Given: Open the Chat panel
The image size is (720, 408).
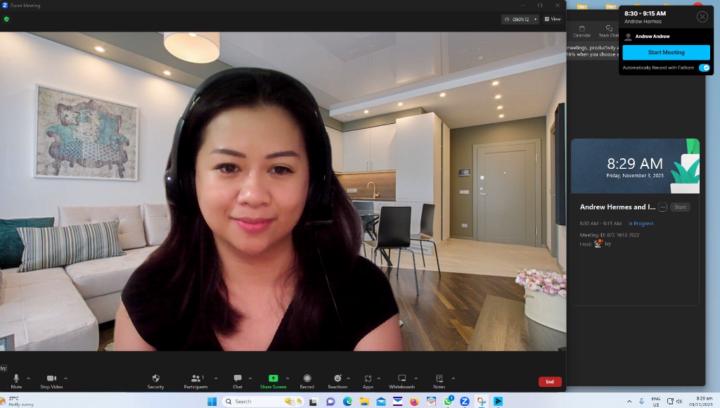Looking at the screenshot, I should point(237,379).
